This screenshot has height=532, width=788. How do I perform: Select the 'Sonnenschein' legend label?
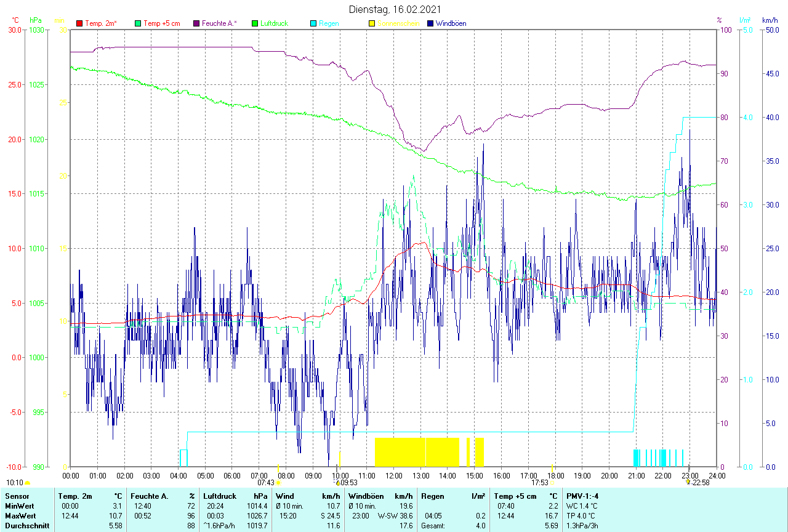[398, 23]
